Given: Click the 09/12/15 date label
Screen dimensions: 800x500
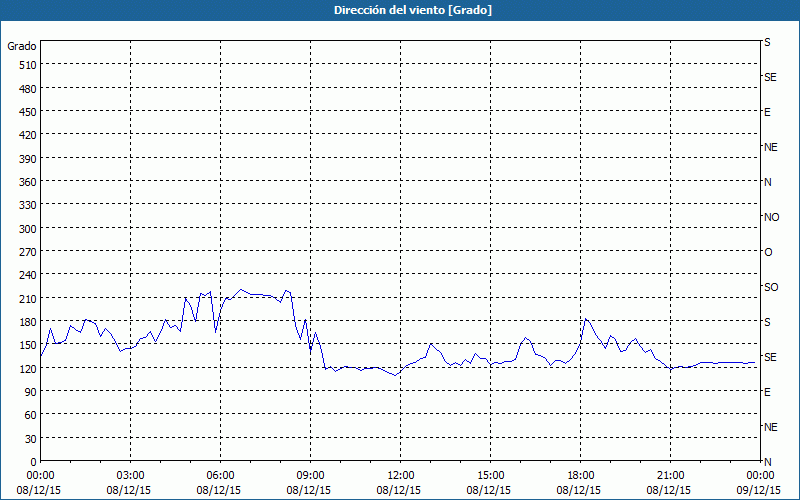Looking at the screenshot, I should tap(759, 490).
